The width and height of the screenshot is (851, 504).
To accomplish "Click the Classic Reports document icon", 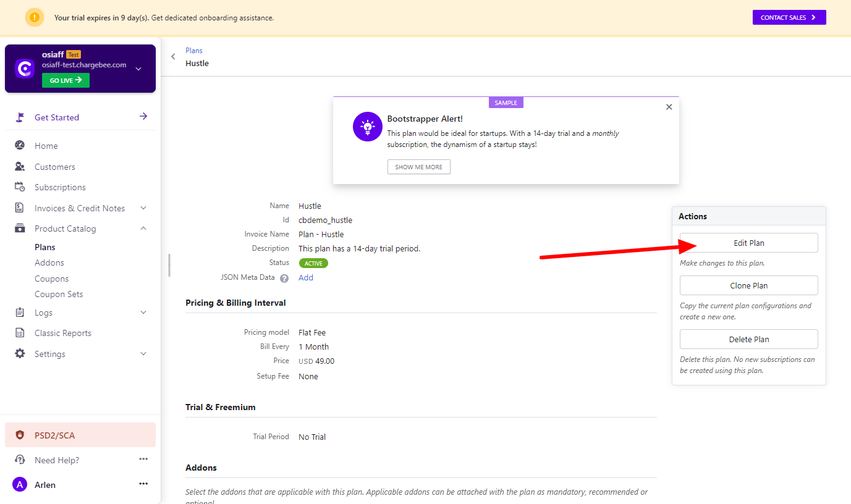I will point(20,333).
